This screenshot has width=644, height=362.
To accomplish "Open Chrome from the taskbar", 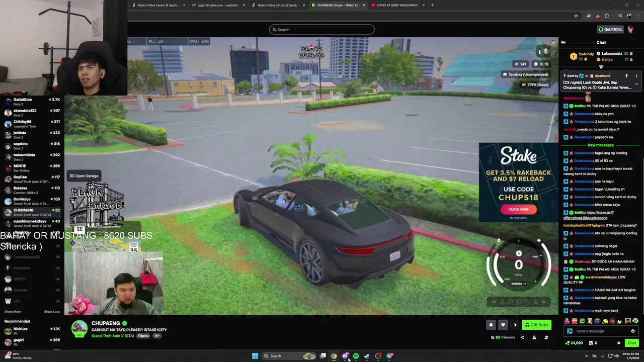I will (x=334, y=356).
